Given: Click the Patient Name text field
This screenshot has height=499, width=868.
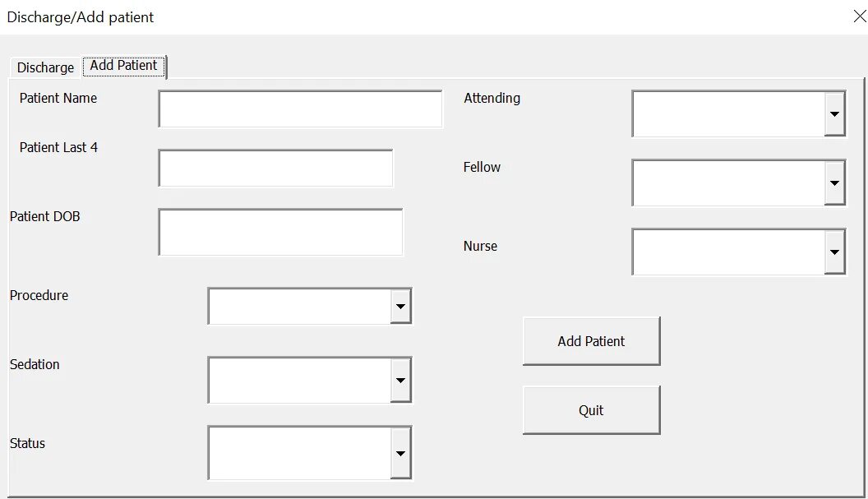Looking at the screenshot, I should pos(300,109).
